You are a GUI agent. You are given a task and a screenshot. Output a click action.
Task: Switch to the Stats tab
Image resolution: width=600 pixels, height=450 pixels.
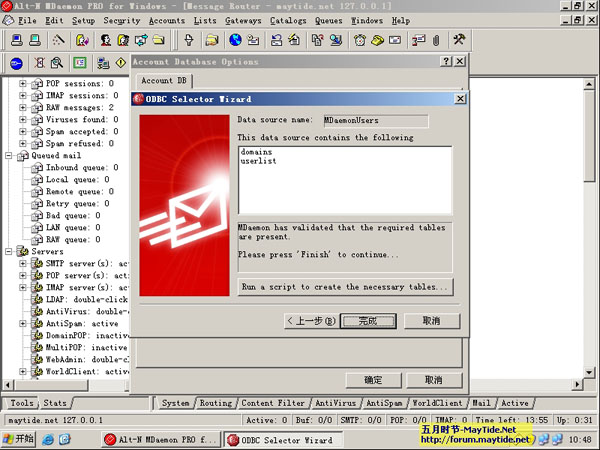(55, 403)
